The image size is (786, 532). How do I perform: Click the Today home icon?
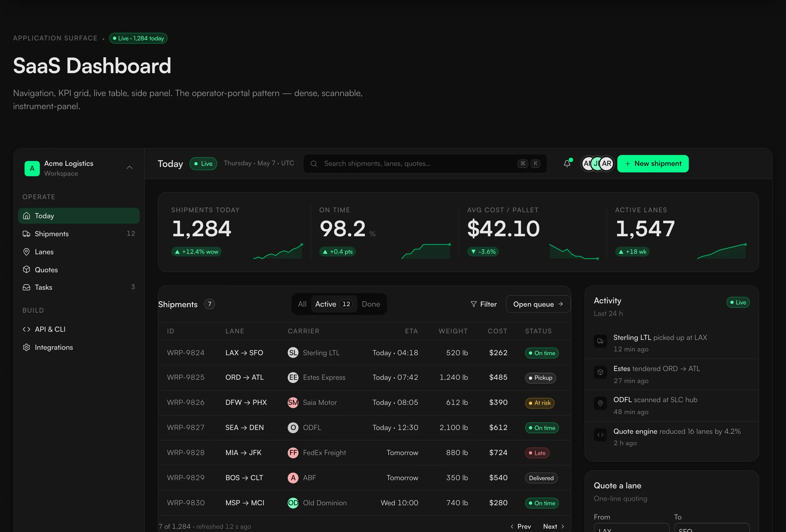(27, 216)
